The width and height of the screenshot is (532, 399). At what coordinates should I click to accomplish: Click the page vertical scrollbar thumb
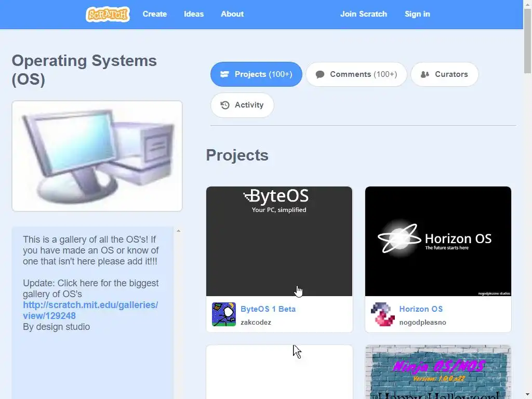point(528,41)
